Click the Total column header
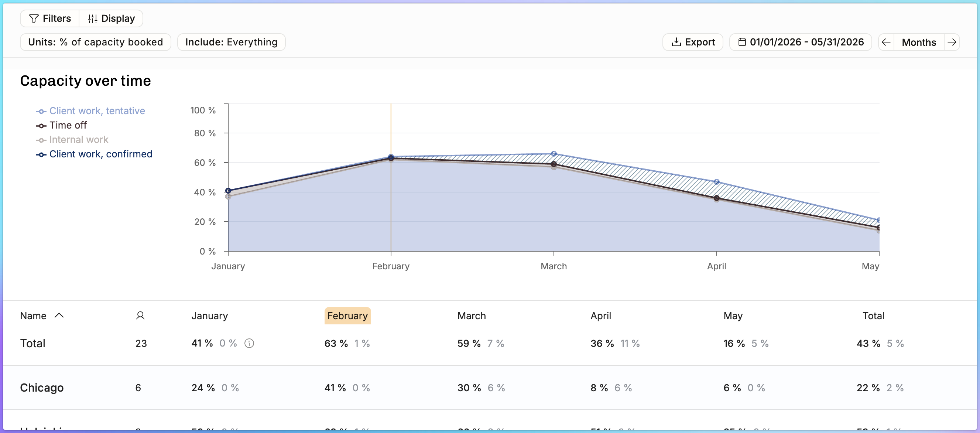 tap(873, 316)
